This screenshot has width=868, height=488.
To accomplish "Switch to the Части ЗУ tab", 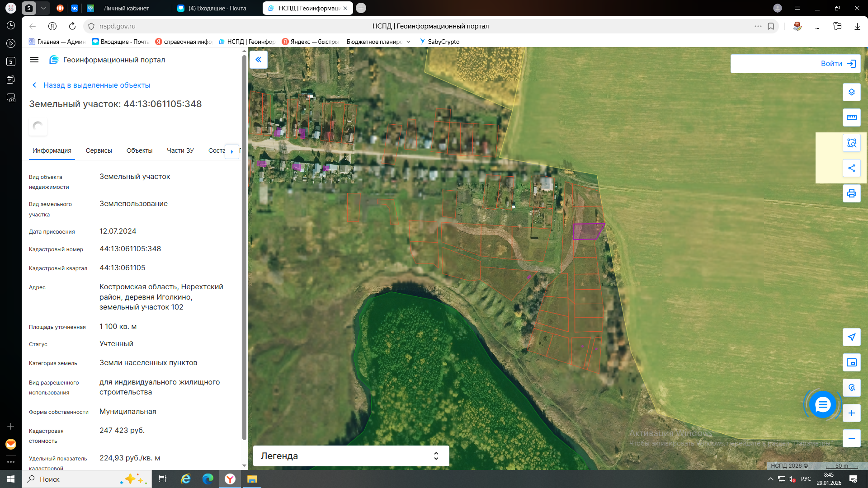I will coord(180,150).
